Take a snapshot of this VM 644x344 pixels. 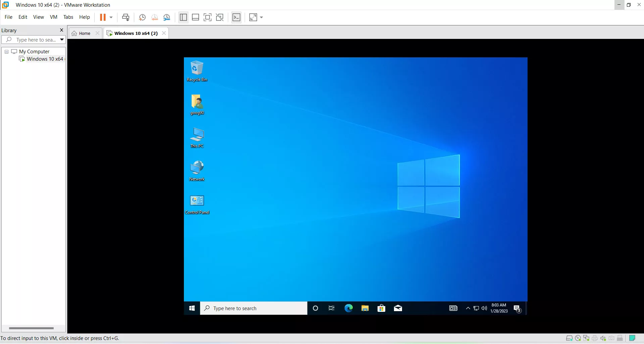coord(142,17)
